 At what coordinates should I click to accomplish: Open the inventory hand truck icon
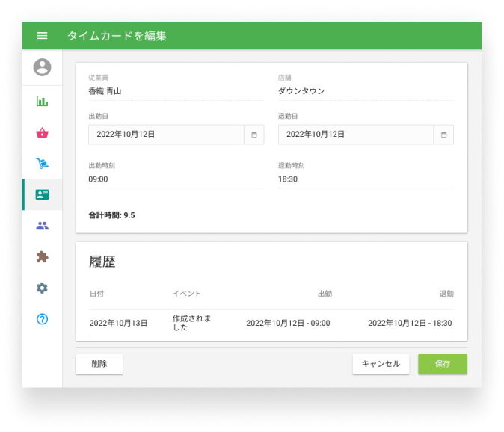[x=42, y=163]
